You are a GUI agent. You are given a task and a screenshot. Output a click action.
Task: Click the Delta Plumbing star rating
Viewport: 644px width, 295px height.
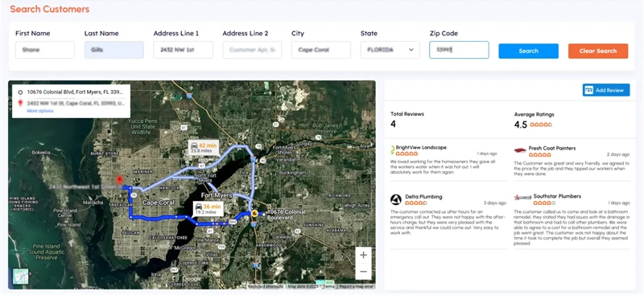click(x=416, y=203)
